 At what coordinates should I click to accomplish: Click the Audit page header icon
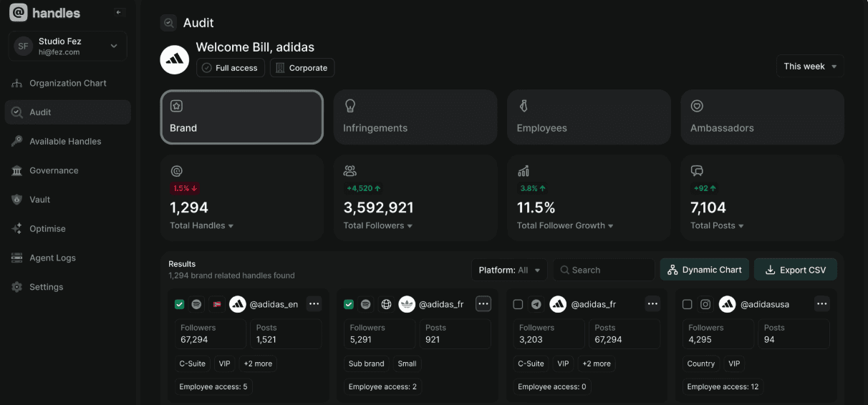(168, 23)
